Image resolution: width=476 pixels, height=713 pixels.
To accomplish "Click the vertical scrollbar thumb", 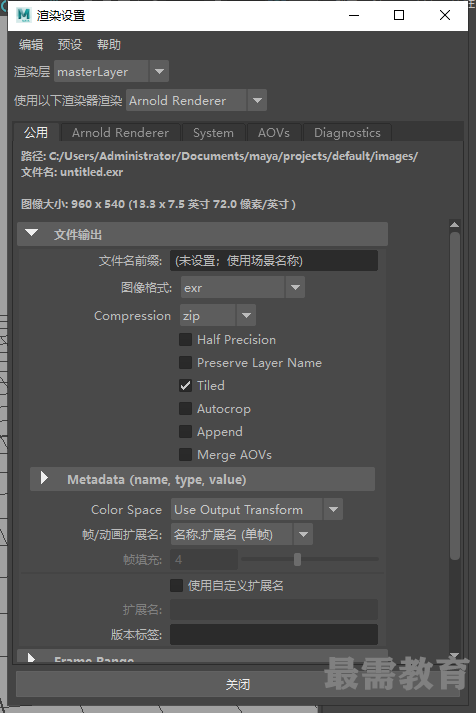I will pyautogui.click(x=454, y=396).
